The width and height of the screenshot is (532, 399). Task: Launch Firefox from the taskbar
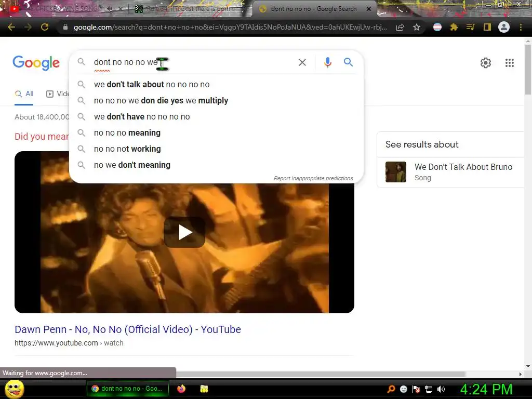[181, 389]
